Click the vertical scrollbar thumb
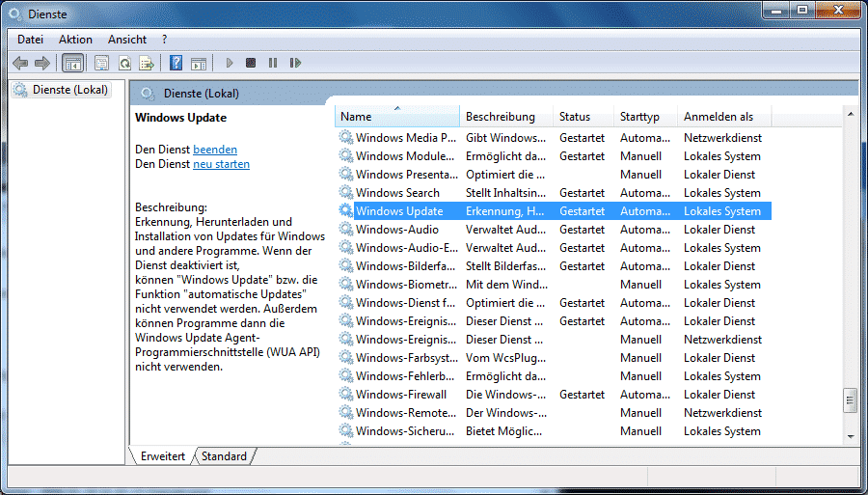The image size is (868, 495). click(851, 400)
